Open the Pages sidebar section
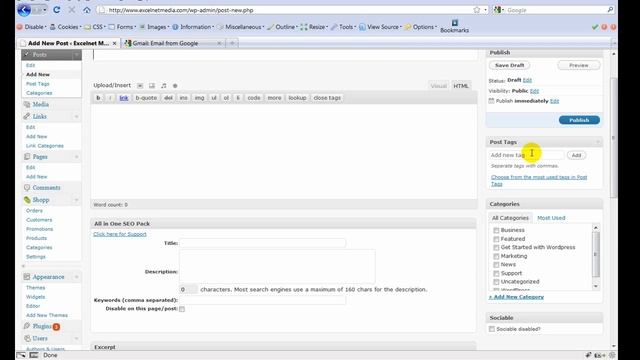 [40, 157]
